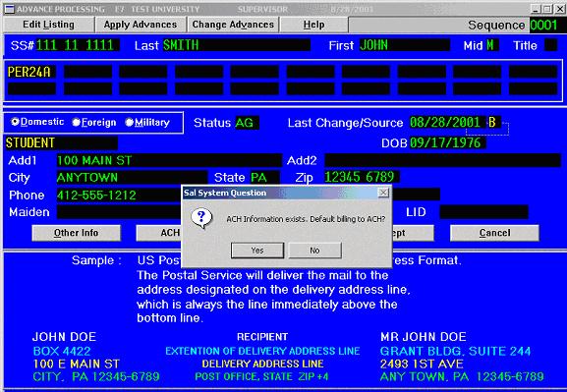567x392 pixels.
Task: Click the Mid initial field
Action: click(x=492, y=45)
